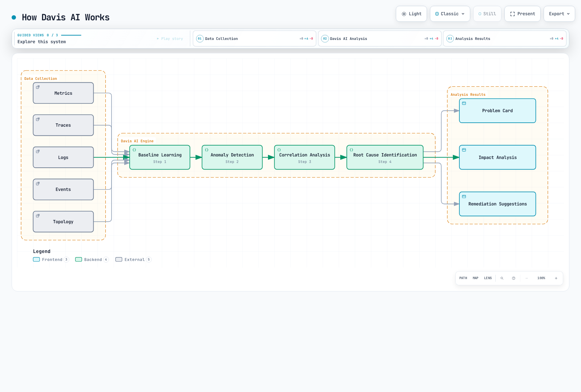This screenshot has height=392, width=581.
Task: Zoom in with the plus button
Action: (x=556, y=278)
